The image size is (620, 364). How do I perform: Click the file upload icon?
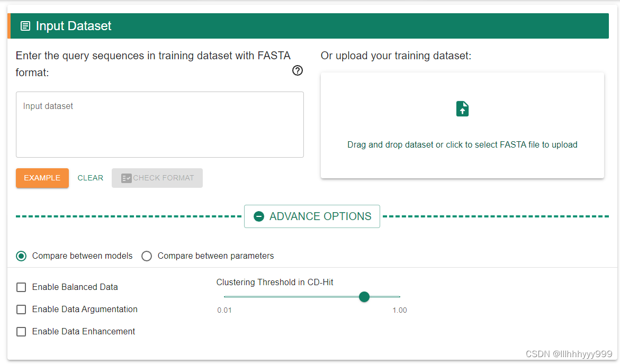[x=462, y=108]
